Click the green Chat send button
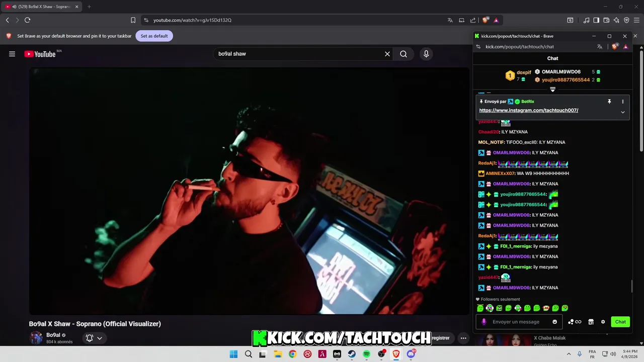644x362 pixels. (620, 322)
